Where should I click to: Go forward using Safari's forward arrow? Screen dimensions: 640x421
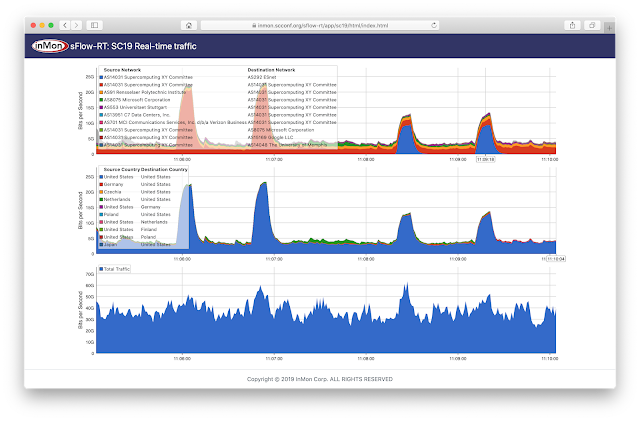pyautogui.click(x=76, y=25)
